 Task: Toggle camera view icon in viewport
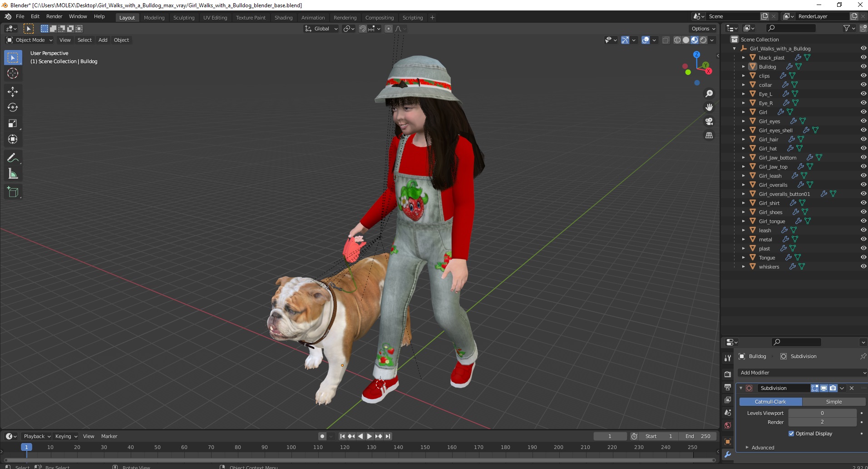(x=709, y=121)
